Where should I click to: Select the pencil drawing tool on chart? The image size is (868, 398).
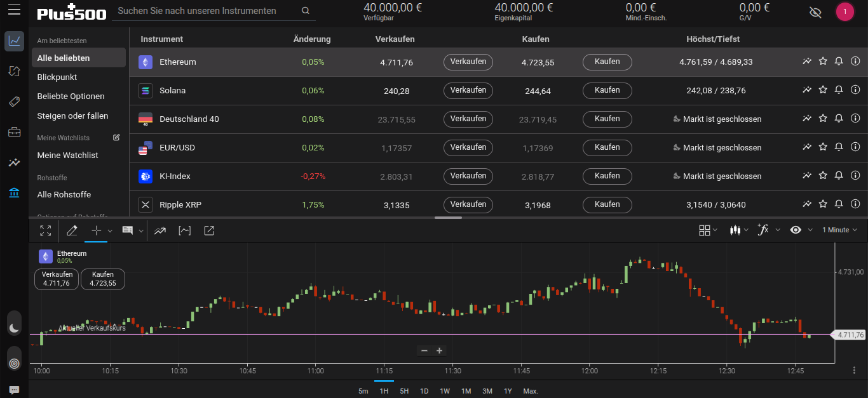pyautogui.click(x=72, y=230)
